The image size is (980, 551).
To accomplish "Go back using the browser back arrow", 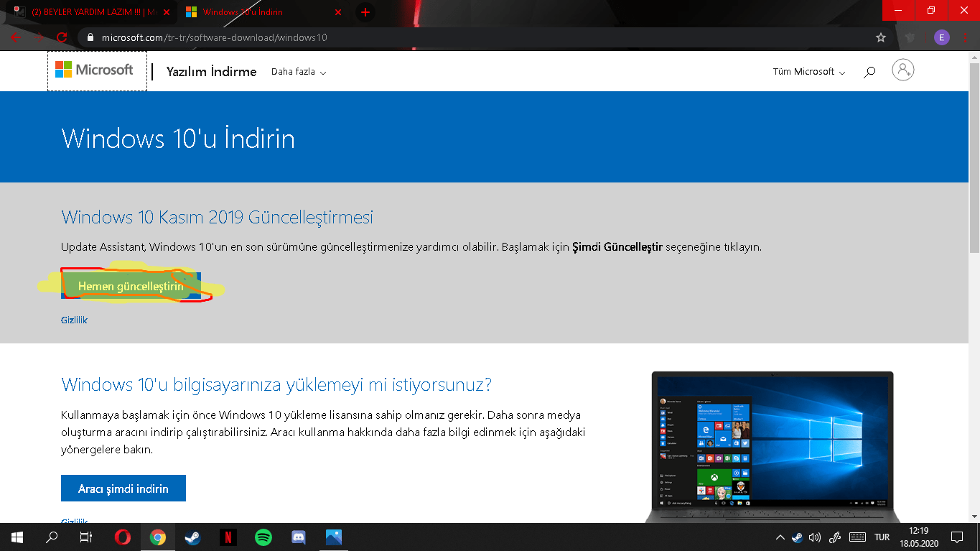I will click(x=16, y=37).
